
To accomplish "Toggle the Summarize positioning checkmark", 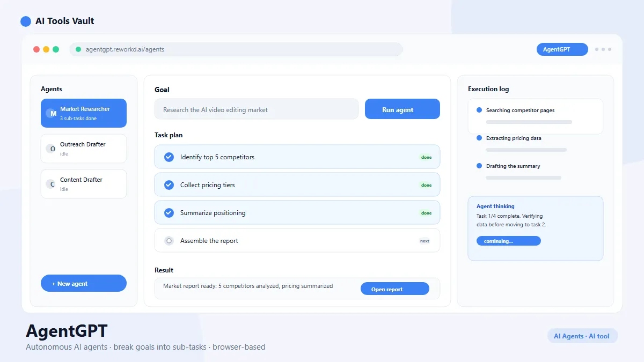I will [169, 213].
